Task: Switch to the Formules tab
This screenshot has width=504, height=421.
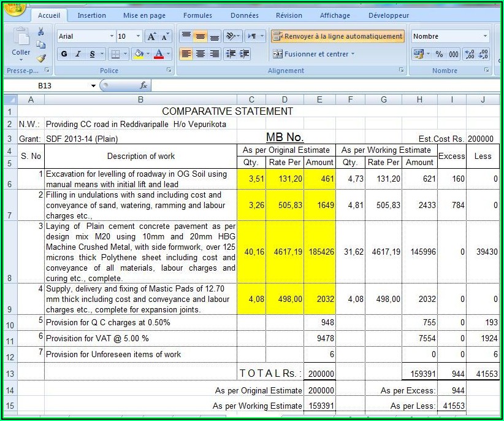Action: [x=197, y=15]
